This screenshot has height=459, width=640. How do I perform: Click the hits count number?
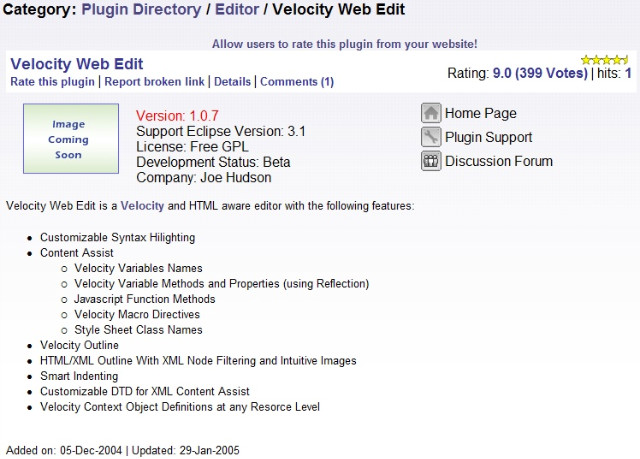tap(628, 73)
